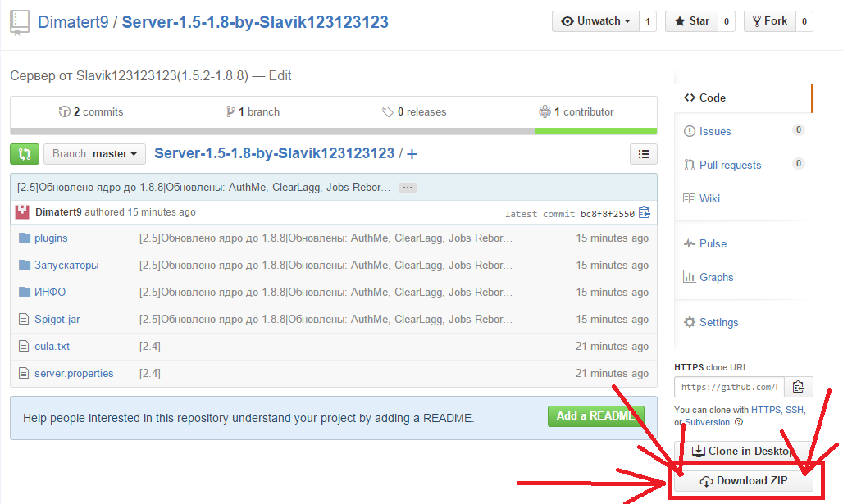Viewport: 843px width, 504px height.
Task: Open the [2.4] commit message on eula.txt row
Action: pyautogui.click(x=150, y=346)
